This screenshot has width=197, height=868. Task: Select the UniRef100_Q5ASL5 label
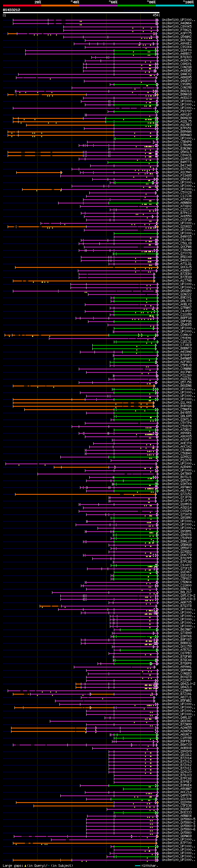click(x=176, y=152)
